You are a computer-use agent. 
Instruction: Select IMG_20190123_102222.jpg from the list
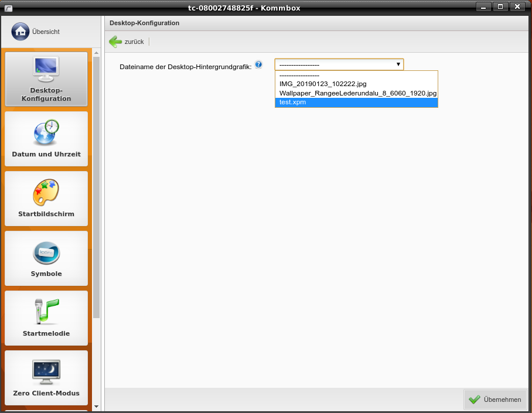[323, 84]
